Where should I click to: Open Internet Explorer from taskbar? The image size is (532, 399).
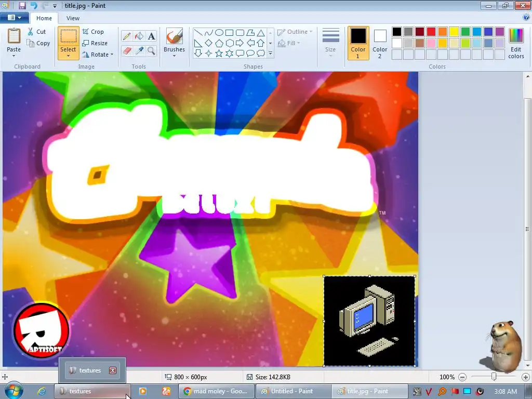[42, 391]
